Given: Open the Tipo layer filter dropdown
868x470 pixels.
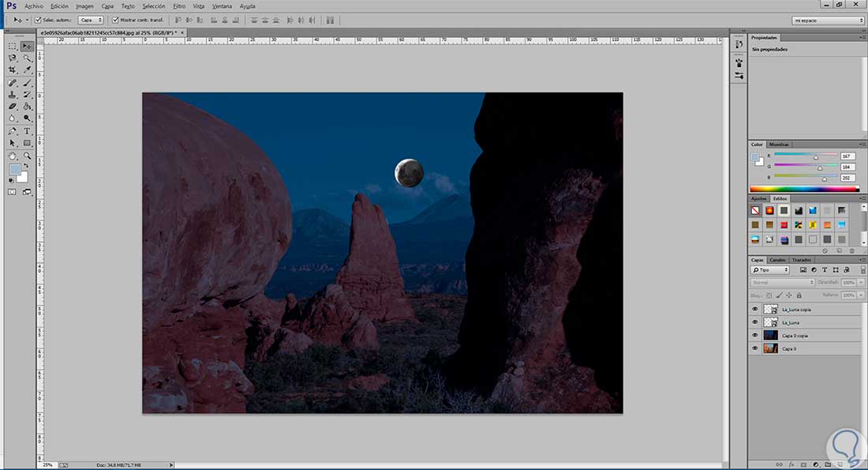Looking at the screenshot, I should pyautogui.click(x=770, y=270).
